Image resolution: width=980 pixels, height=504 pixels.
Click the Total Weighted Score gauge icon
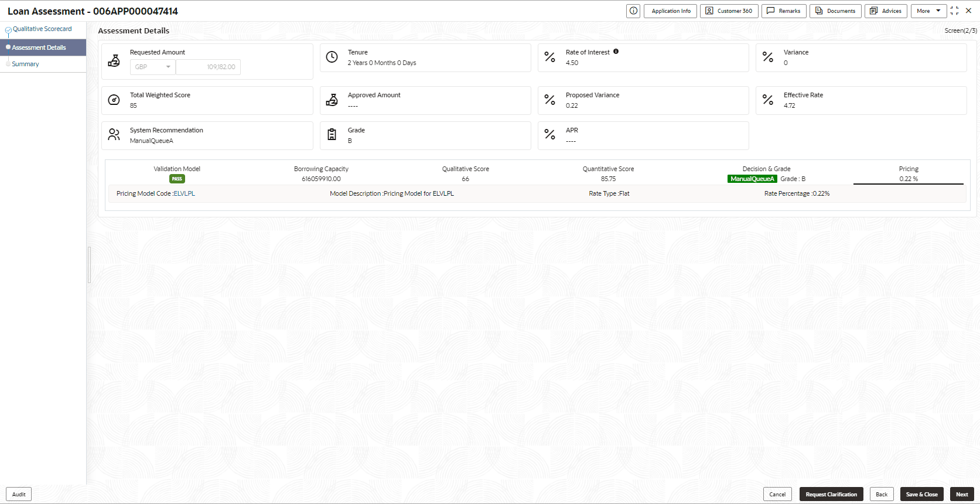(x=114, y=100)
